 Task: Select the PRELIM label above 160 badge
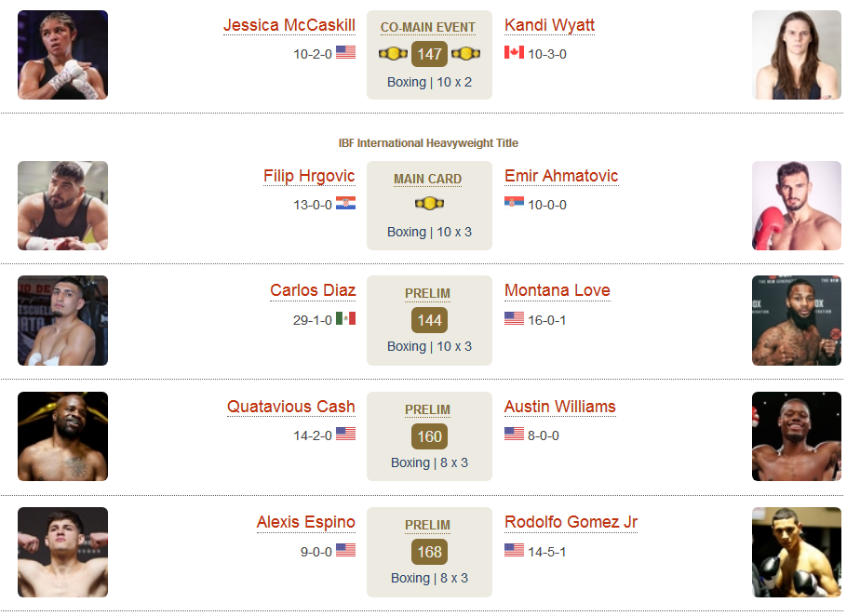(x=428, y=409)
